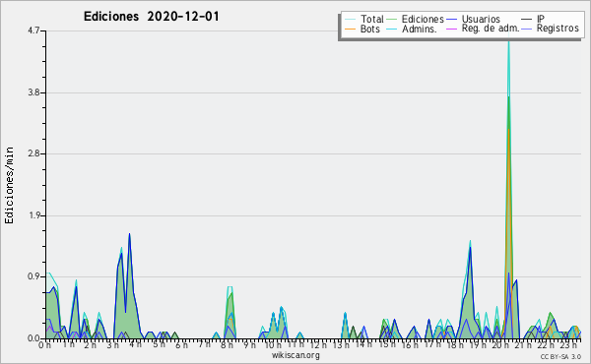Click the 'Usuarios' legend label
This screenshot has width=591, height=364.
pos(481,19)
